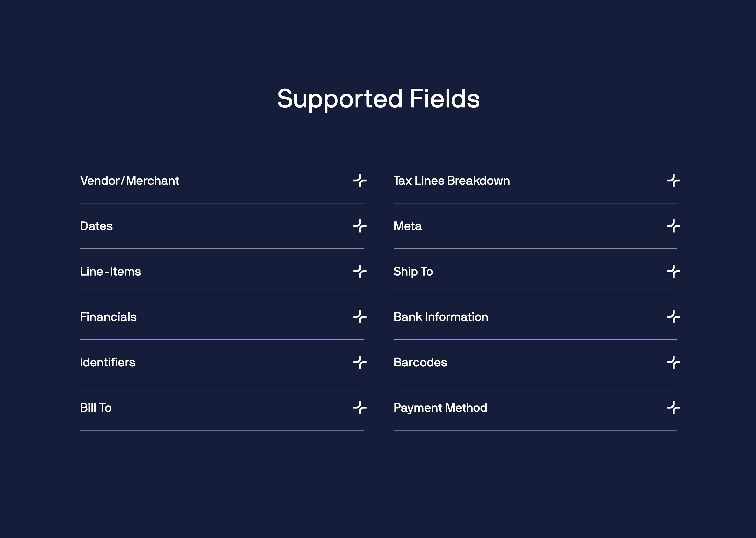Click the Supported Fields heading
Screen dimensions: 756x538
[x=378, y=99]
